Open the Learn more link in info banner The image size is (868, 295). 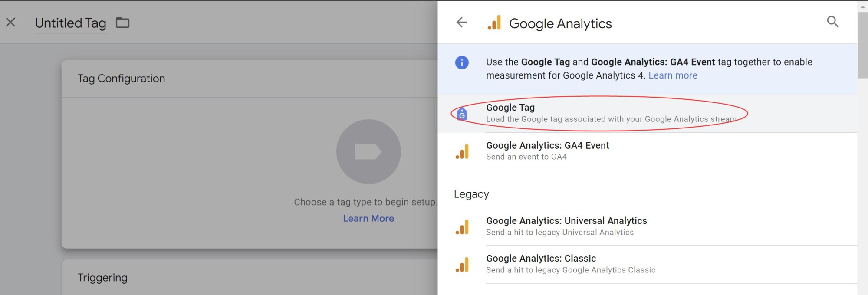(x=673, y=75)
